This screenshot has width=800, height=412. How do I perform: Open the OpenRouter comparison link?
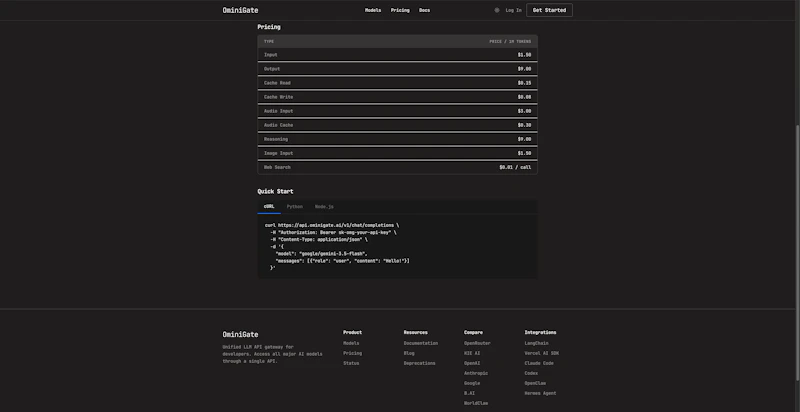(478, 343)
